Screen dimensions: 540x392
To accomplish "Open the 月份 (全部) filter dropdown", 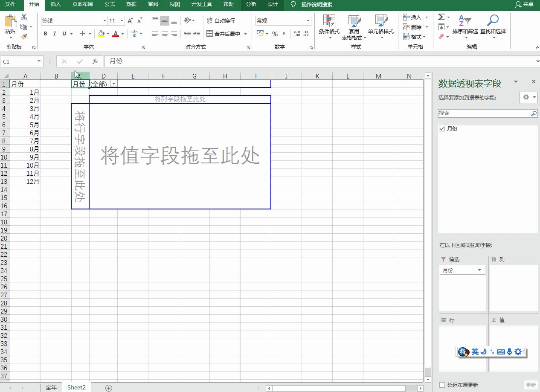I will point(113,84).
